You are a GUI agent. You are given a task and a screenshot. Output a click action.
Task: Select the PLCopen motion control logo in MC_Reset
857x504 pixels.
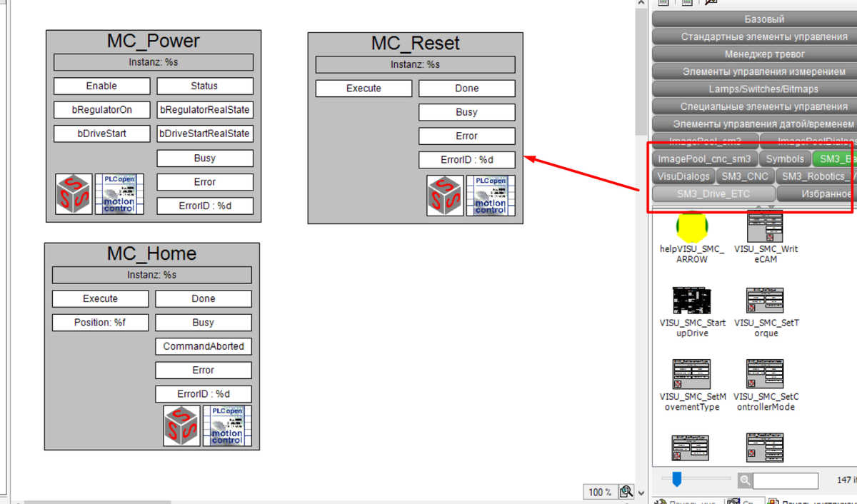(x=491, y=196)
